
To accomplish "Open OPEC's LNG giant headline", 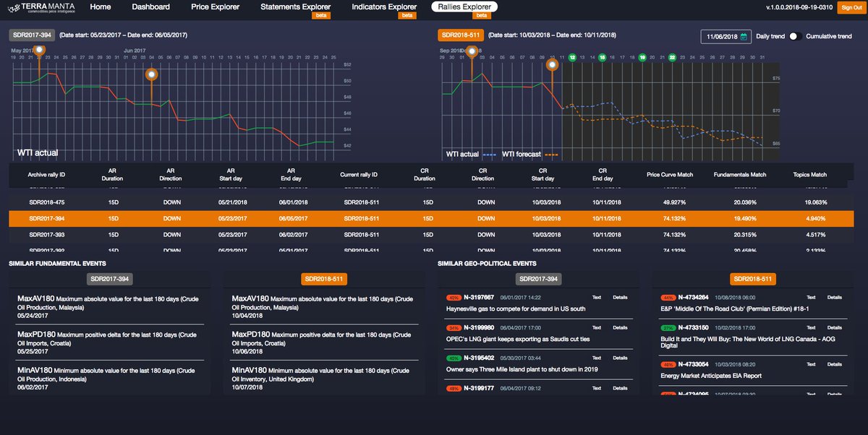I will point(518,339).
